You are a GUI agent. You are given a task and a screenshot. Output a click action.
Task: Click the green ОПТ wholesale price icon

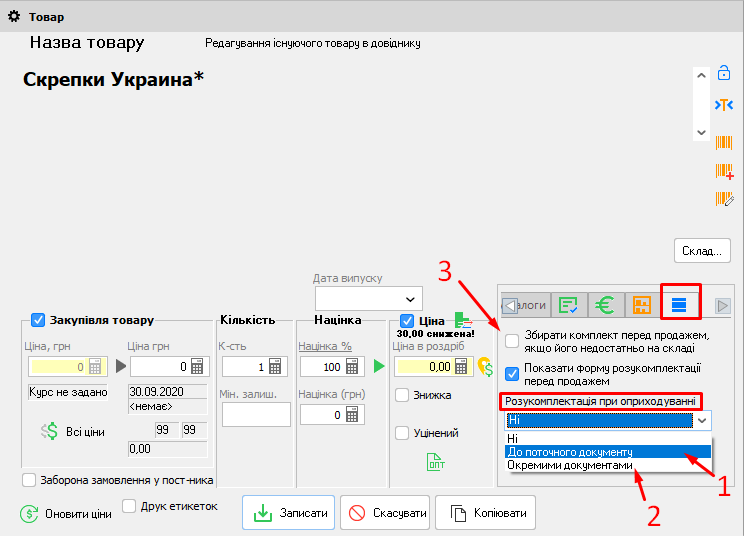tap(436, 462)
